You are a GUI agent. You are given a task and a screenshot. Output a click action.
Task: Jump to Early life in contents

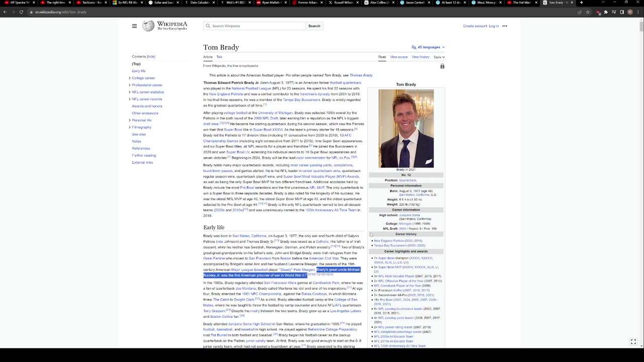click(138, 71)
